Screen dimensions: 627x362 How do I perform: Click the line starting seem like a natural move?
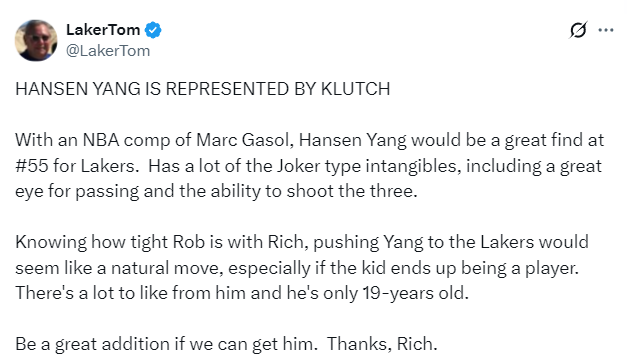(297, 268)
